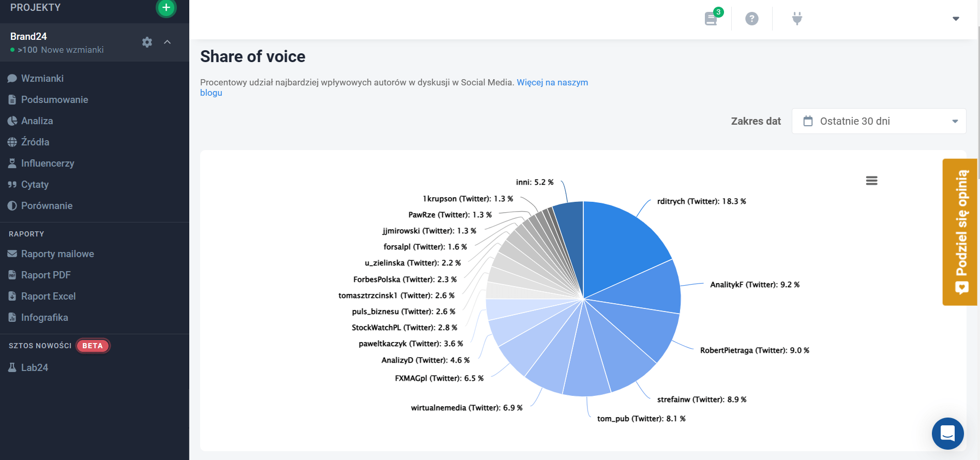
Task: Open the live chat bubble
Action: point(947,433)
